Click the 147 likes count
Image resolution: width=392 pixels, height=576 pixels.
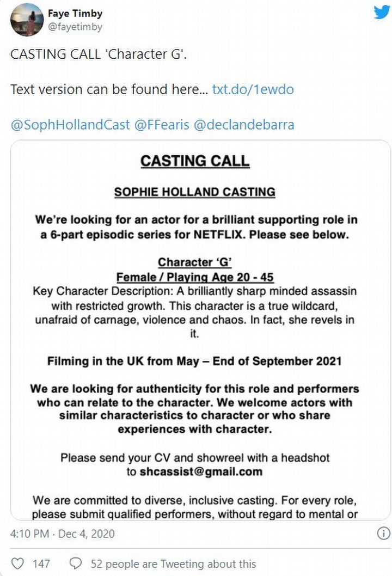(41, 563)
